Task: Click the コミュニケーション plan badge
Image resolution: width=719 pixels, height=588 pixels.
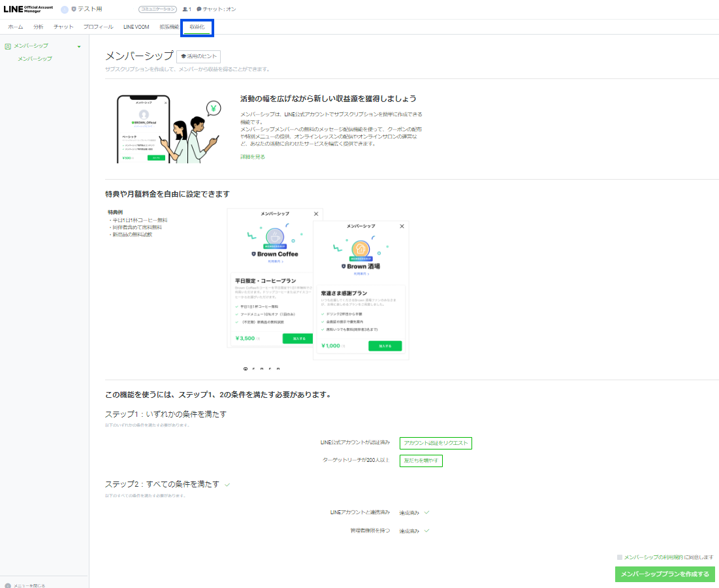Action: [x=158, y=9]
